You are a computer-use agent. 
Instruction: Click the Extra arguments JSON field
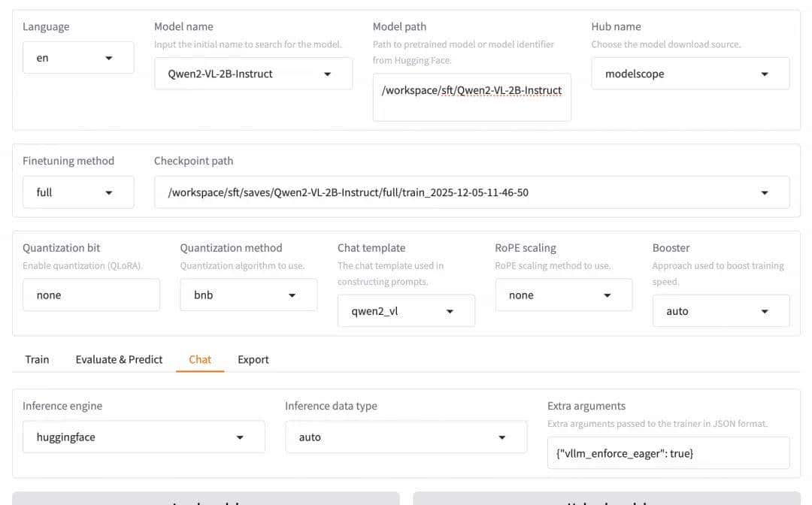point(668,453)
